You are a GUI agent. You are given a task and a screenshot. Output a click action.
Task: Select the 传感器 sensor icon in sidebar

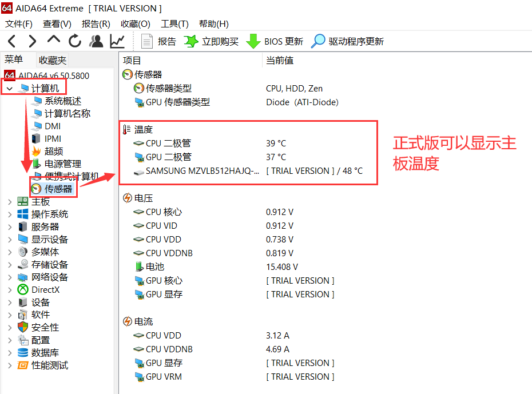pyautogui.click(x=37, y=188)
